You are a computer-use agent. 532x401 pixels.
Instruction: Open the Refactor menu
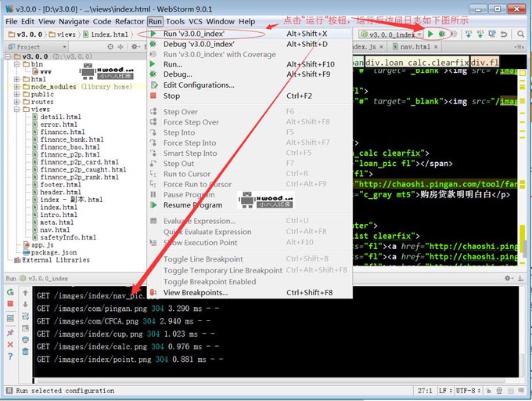[x=130, y=21]
